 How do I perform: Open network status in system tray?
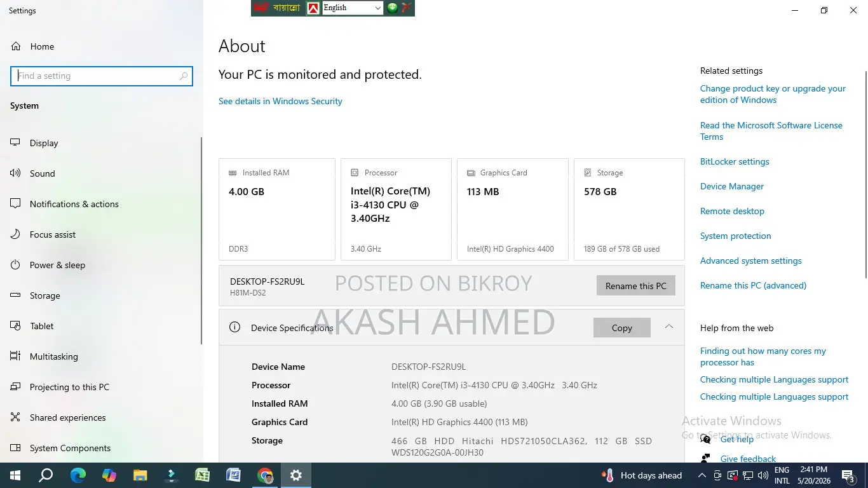pyautogui.click(x=748, y=475)
